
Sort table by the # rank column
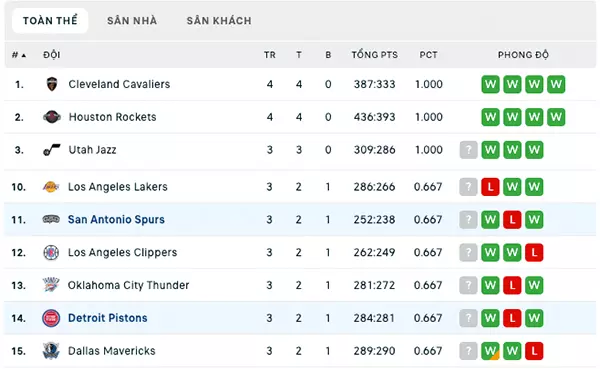tap(19, 55)
